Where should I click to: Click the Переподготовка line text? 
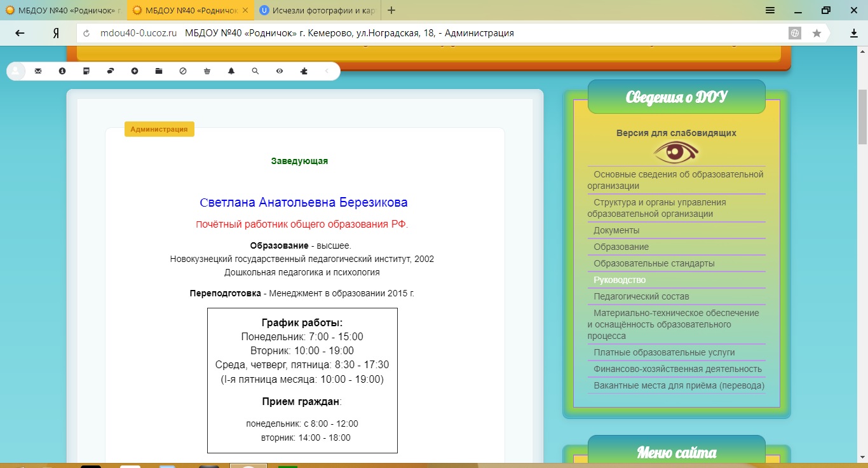click(302, 294)
